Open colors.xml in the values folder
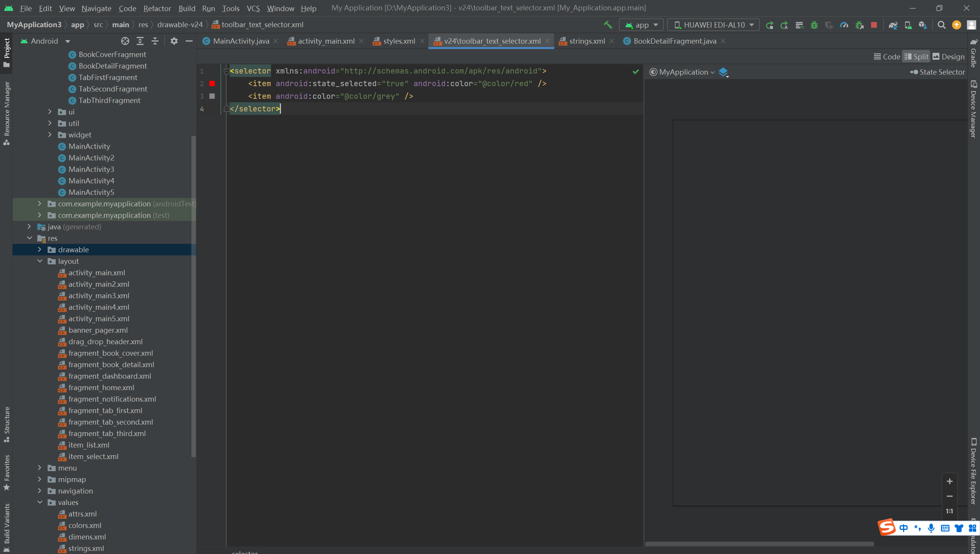The image size is (980, 554). coord(85,525)
